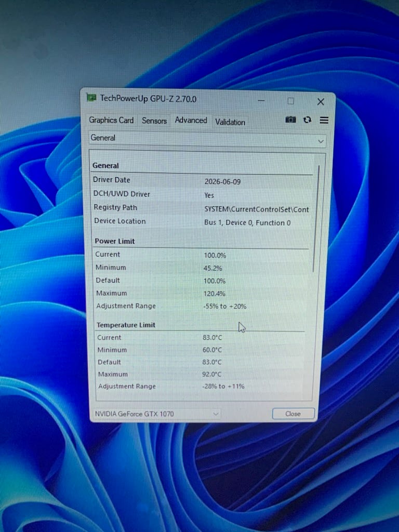Maximize the GPU-Z window

click(x=291, y=101)
